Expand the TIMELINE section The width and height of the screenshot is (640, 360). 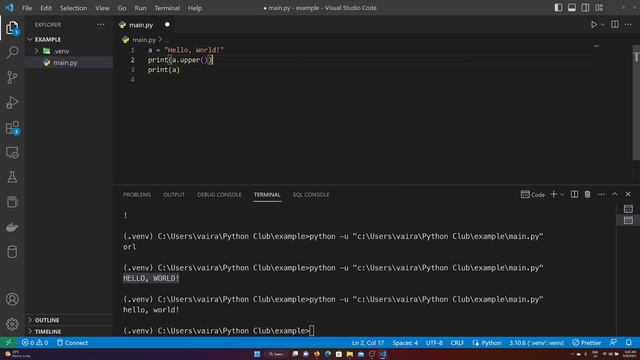[x=47, y=331]
